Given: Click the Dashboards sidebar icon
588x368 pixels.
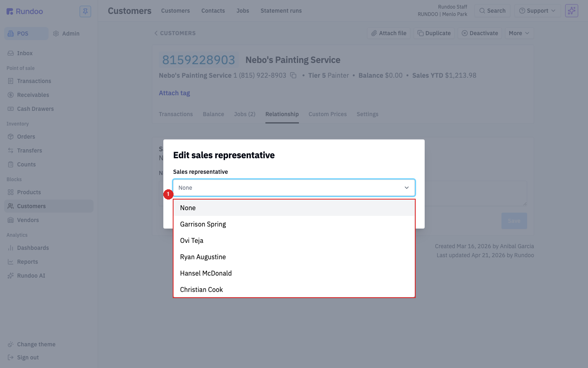Looking at the screenshot, I should (x=11, y=248).
